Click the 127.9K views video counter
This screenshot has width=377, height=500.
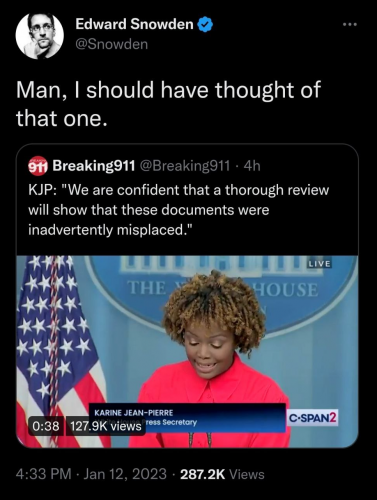click(106, 426)
